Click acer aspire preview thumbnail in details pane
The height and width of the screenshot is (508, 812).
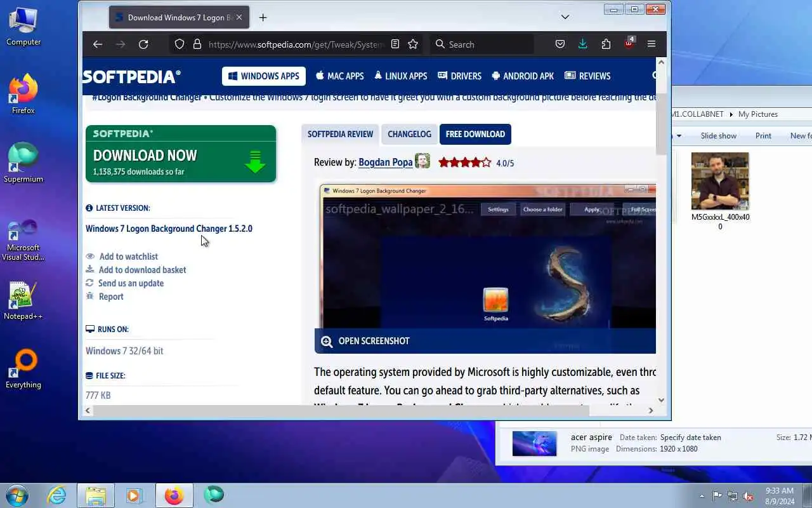click(x=534, y=444)
